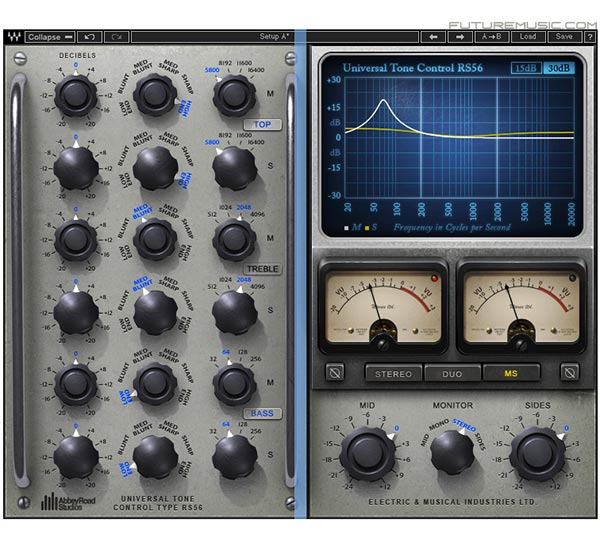Click the Bass S frequency knob
Image resolution: width=600 pixels, height=550 pixels.
[234, 457]
